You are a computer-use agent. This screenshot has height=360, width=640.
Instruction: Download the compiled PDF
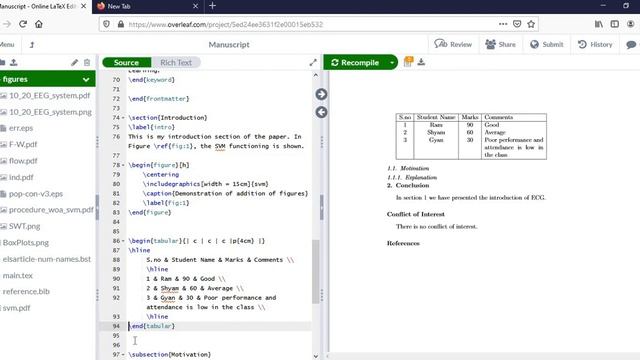421,62
